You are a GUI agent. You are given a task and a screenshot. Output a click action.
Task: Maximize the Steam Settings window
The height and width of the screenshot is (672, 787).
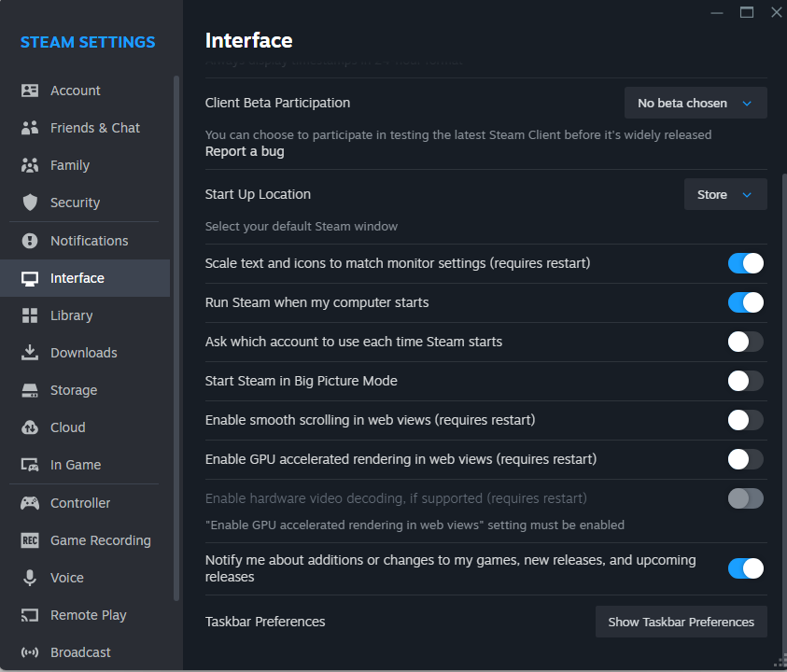click(x=747, y=12)
